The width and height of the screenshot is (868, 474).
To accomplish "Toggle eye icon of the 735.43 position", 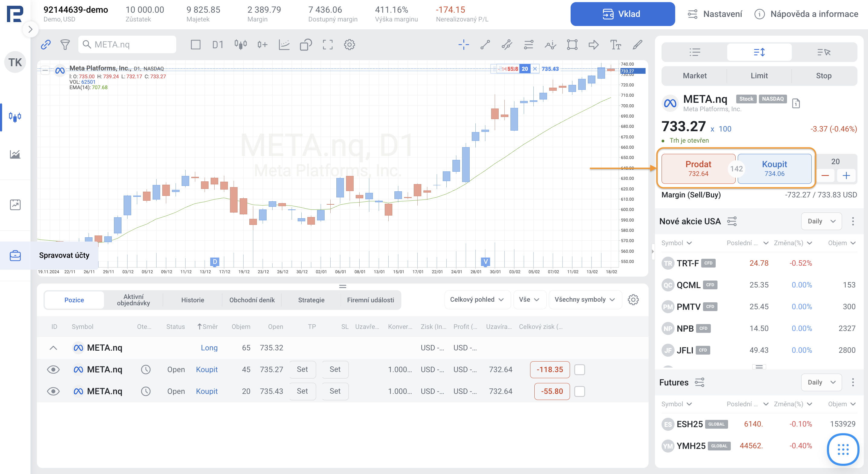I will [53, 391].
